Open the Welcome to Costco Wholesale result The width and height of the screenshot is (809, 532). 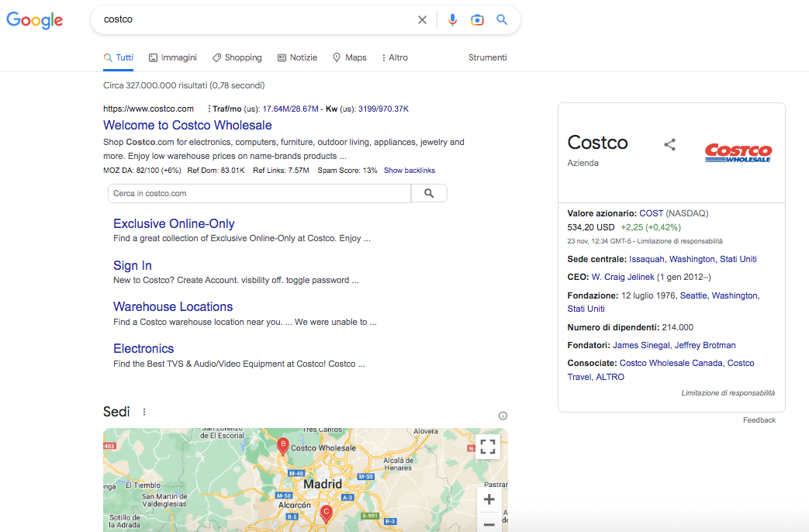coord(187,126)
